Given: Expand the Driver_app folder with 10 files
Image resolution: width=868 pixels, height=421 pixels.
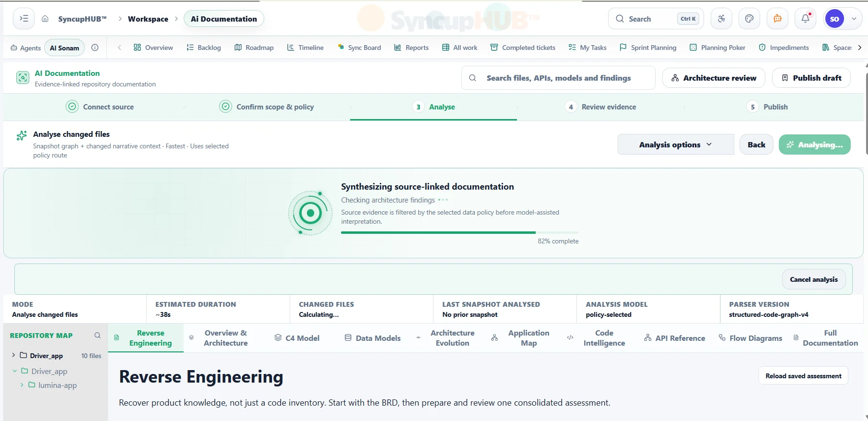Looking at the screenshot, I should pyautogui.click(x=13, y=355).
